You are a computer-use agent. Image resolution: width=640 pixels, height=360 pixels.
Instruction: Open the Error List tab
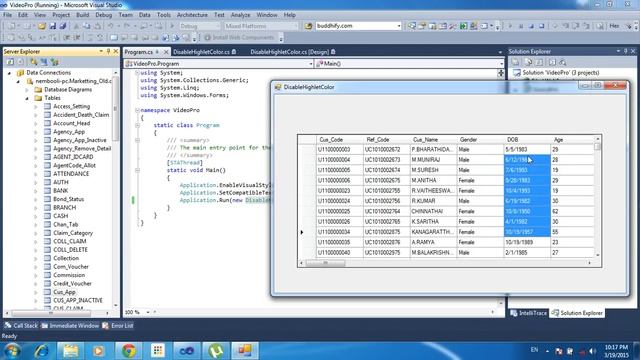118,326
